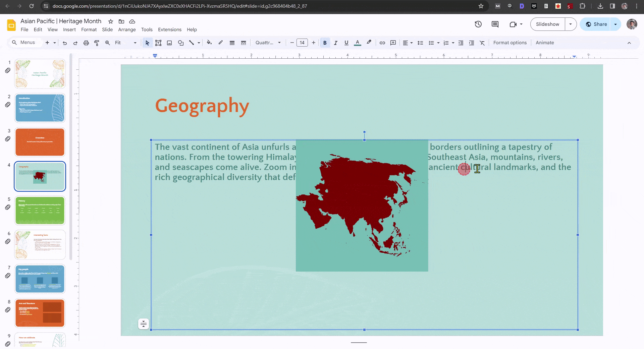
Task: Open the text color picker
Action: [x=357, y=43]
